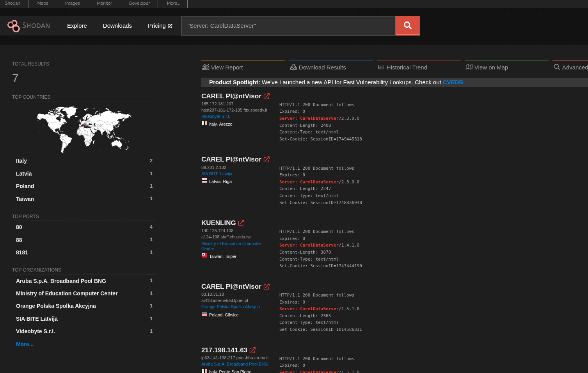The height and width of the screenshot is (373, 588).
Task: Open the Maps menu item
Action: [x=42, y=4]
